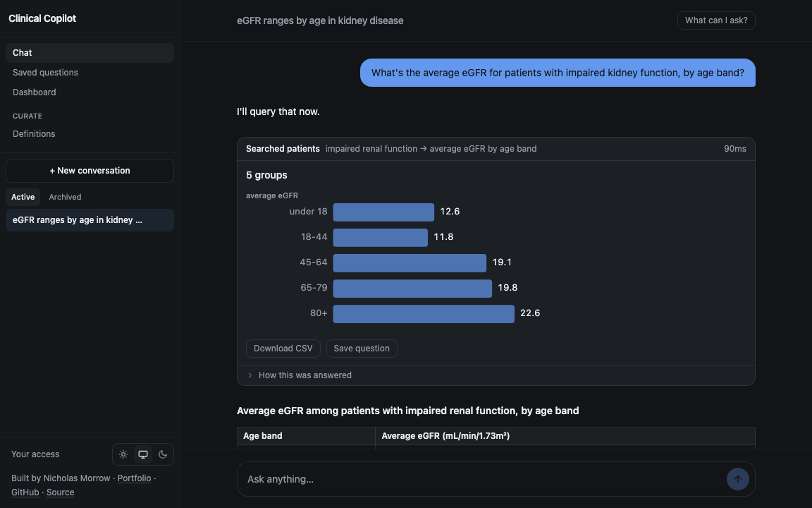The image size is (812, 508).
Task: Click the under 18 bar
Action: click(x=383, y=212)
